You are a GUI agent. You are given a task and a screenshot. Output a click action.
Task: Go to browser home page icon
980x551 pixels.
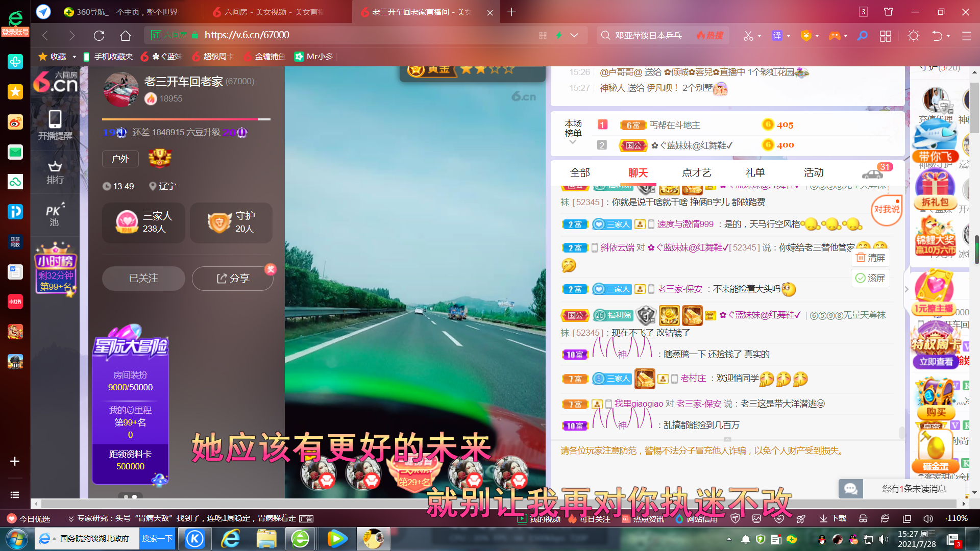pyautogui.click(x=126, y=35)
